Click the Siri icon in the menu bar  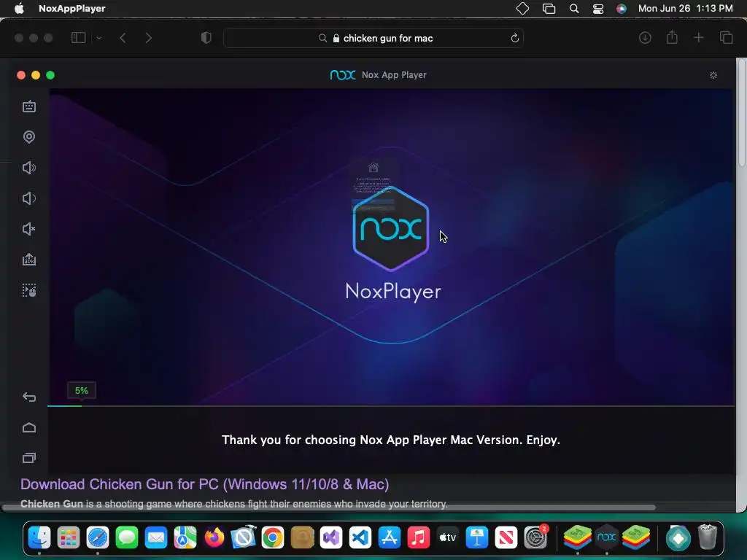pos(622,9)
